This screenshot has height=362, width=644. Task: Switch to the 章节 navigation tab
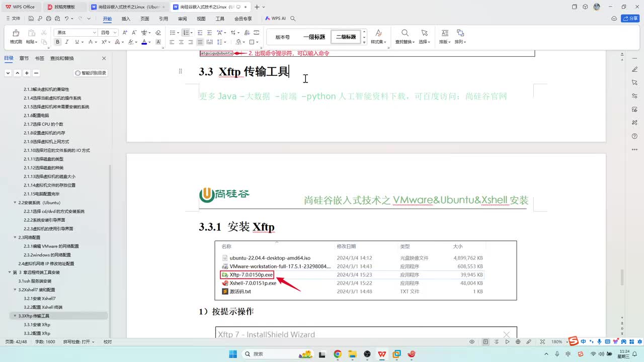24,58
